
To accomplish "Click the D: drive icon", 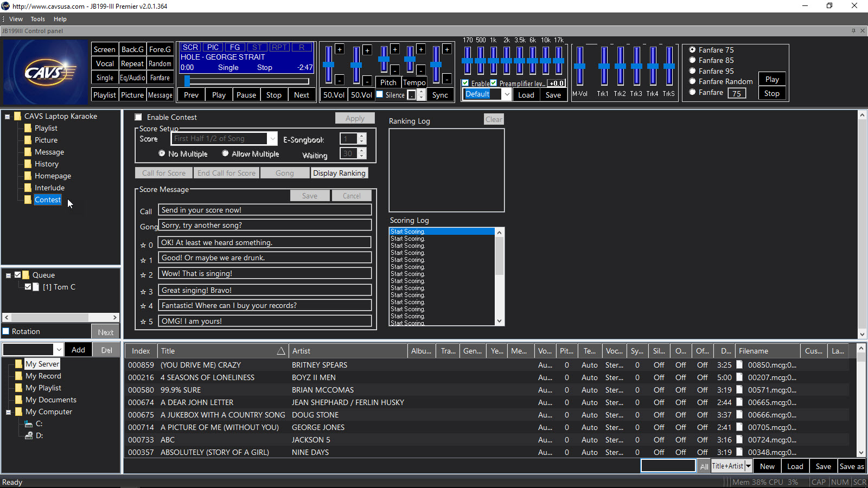I will pyautogui.click(x=29, y=436).
